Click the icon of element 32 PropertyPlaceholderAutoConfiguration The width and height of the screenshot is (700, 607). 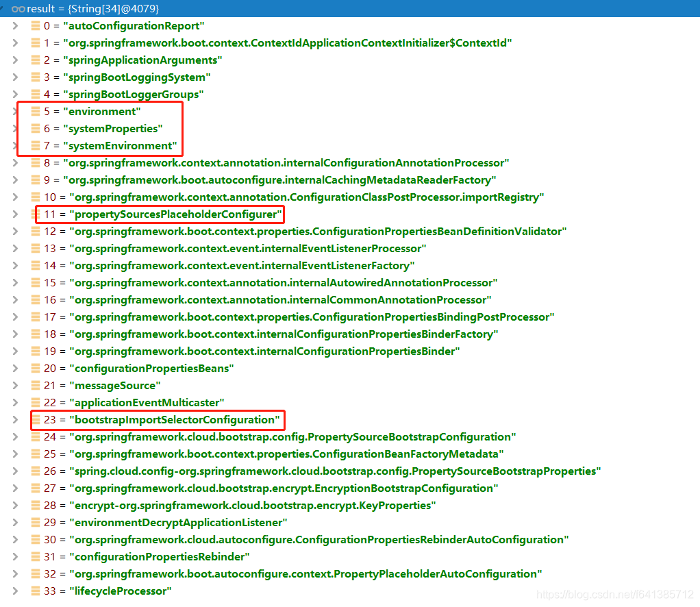[x=36, y=573]
